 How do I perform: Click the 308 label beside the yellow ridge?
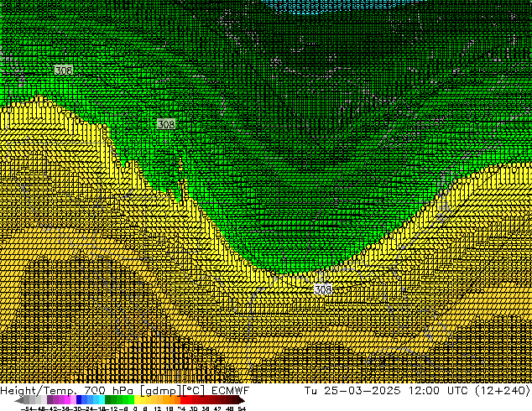[x=166, y=124]
